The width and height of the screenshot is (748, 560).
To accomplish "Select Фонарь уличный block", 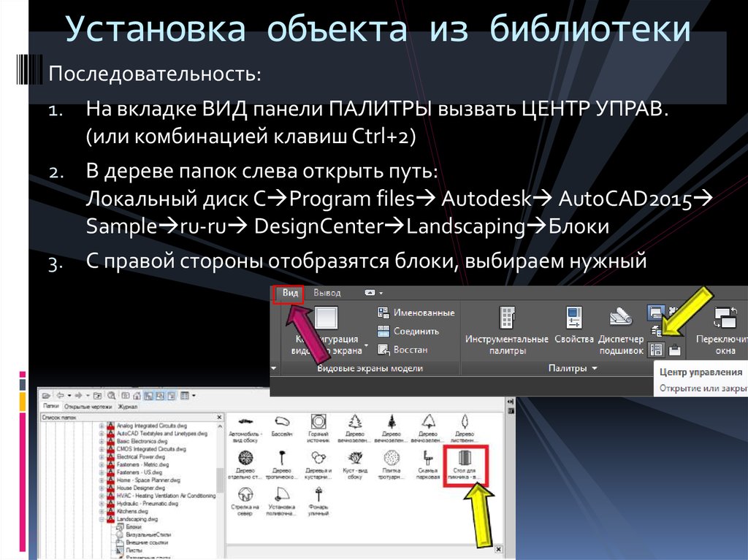I will click(x=318, y=502).
